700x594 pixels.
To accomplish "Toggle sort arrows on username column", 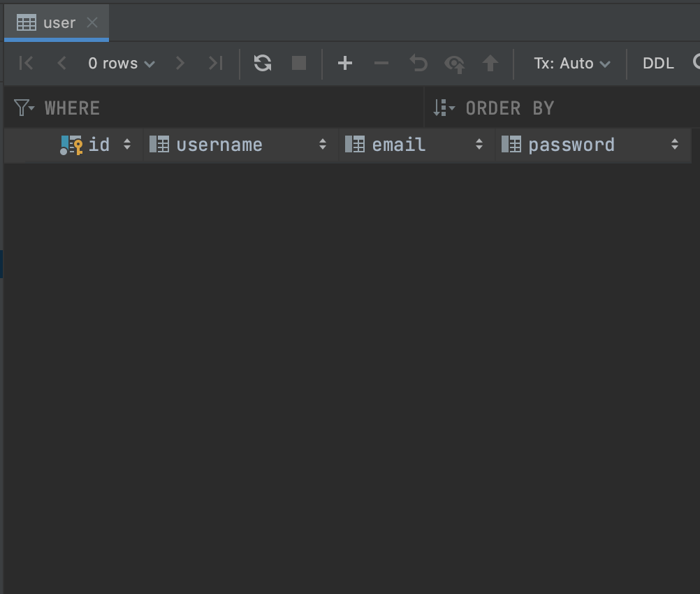I will click(x=323, y=144).
